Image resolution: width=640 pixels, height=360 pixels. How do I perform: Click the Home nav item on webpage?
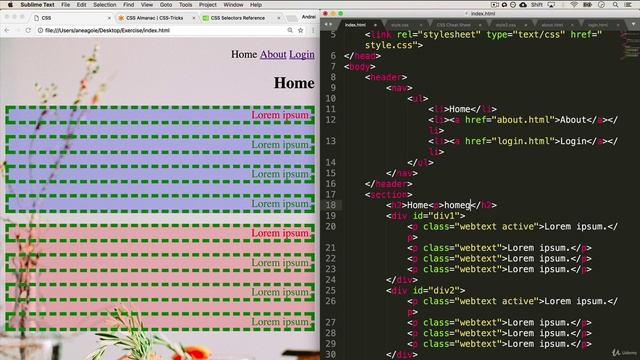click(x=244, y=54)
